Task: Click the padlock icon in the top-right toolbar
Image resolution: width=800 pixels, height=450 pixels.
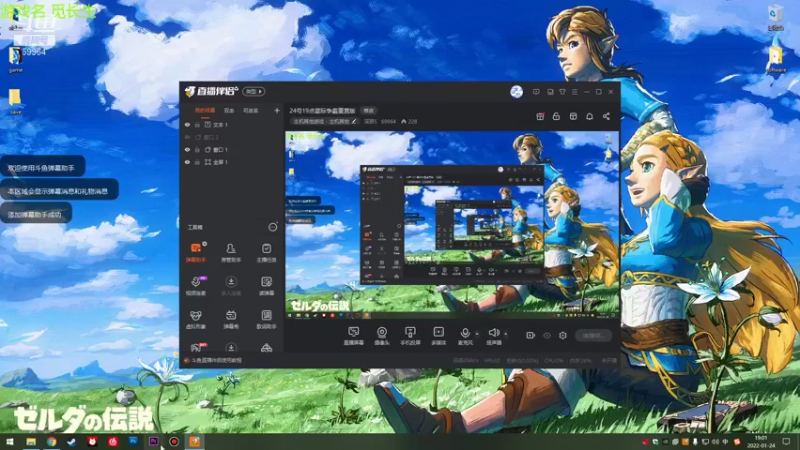Action: [x=556, y=116]
